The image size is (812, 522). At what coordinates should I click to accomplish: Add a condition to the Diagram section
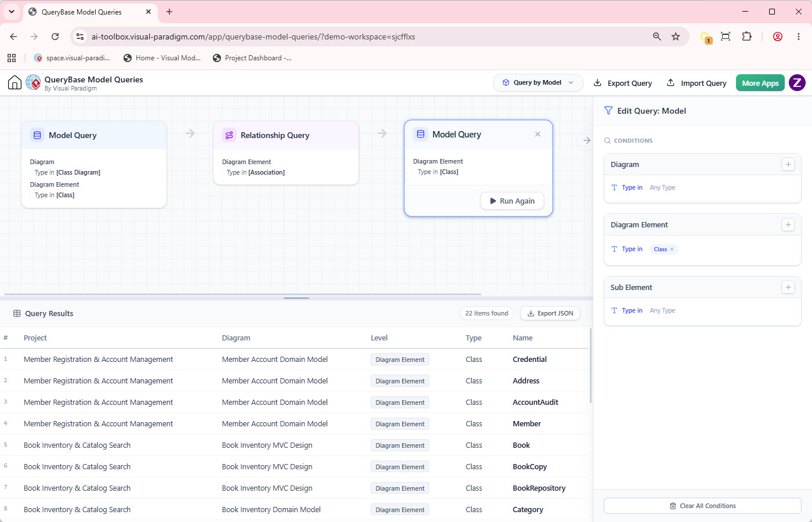[x=788, y=164]
